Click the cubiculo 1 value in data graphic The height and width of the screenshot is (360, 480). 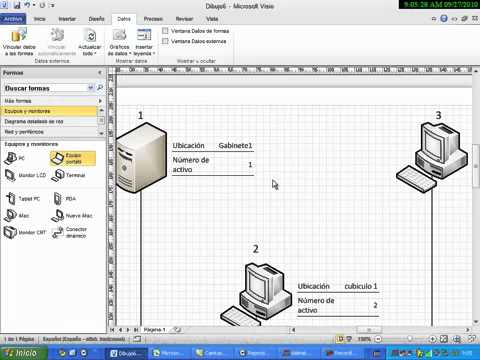pyautogui.click(x=361, y=286)
